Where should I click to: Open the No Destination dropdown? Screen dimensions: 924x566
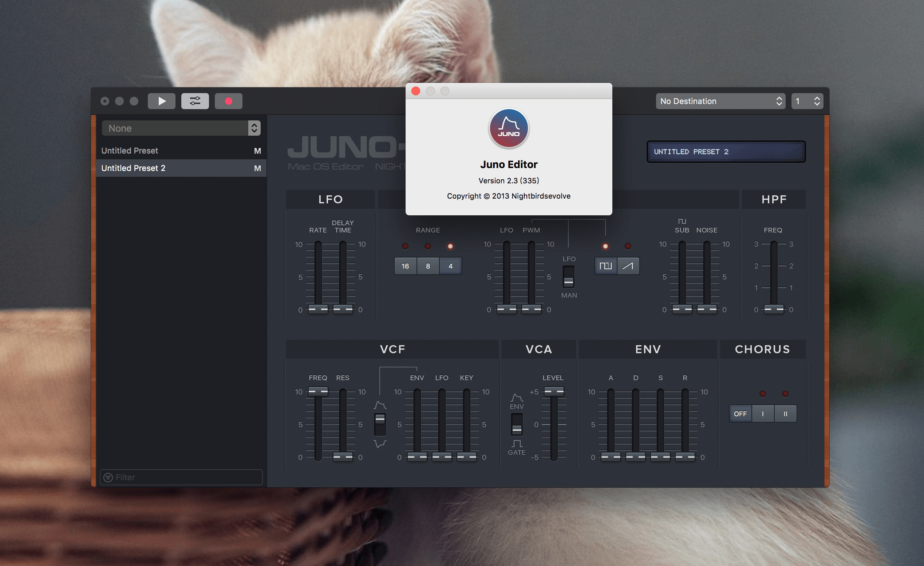coord(721,101)
